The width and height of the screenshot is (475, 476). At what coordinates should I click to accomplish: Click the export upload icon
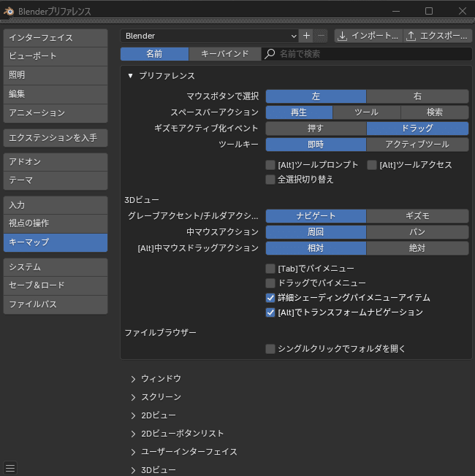[411, 35]
